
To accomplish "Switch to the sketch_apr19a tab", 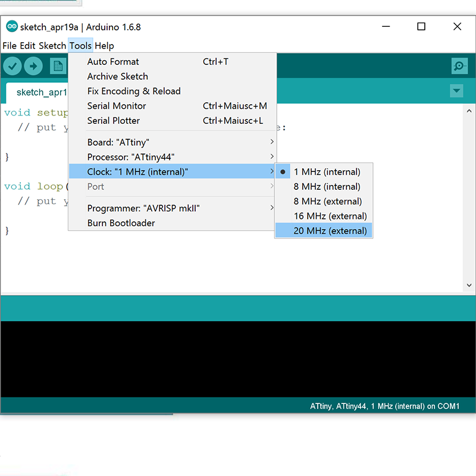I will 37,92.
